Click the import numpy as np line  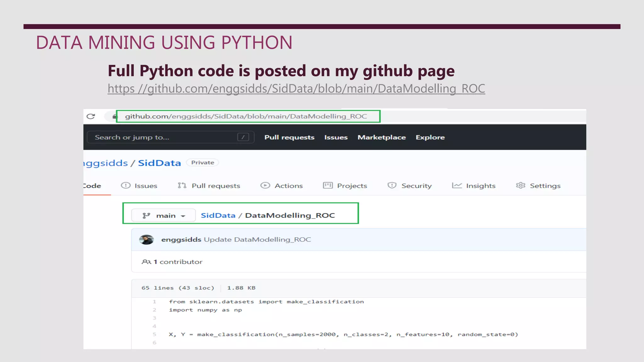point(205,310)
